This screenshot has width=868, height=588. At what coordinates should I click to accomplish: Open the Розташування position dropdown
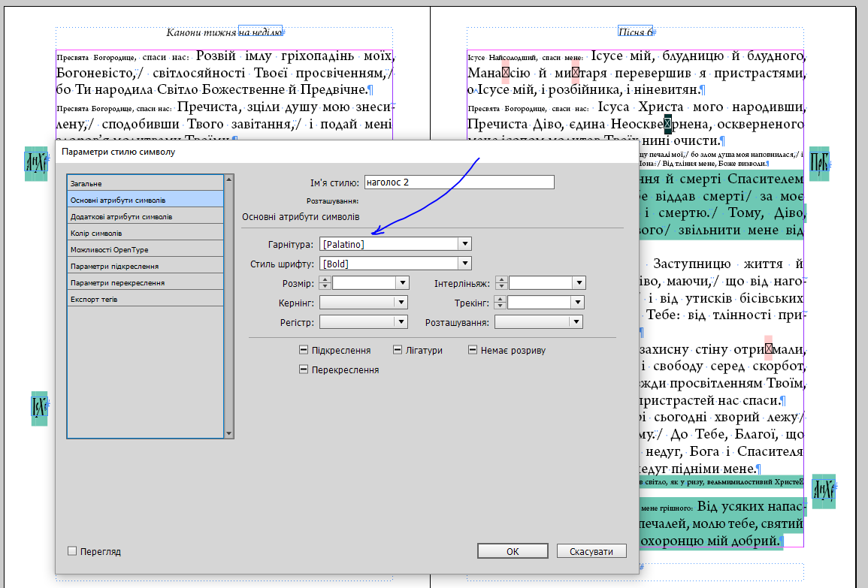pos(576,321)
